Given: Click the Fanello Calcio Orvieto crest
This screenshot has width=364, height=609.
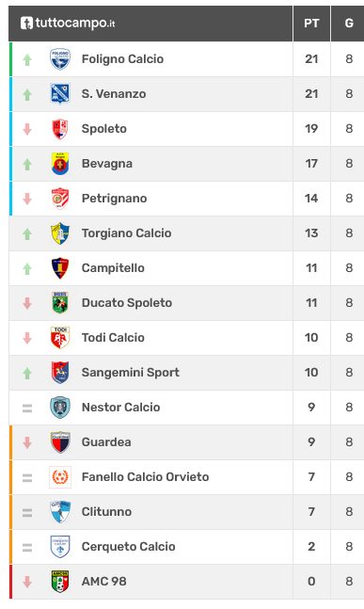Looking at the screenshot, I should coord(60,477).
